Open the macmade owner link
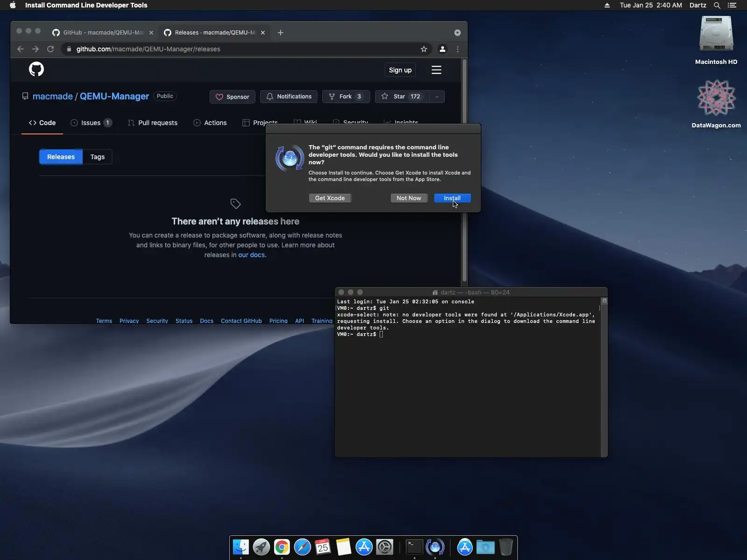 [53, 96]
